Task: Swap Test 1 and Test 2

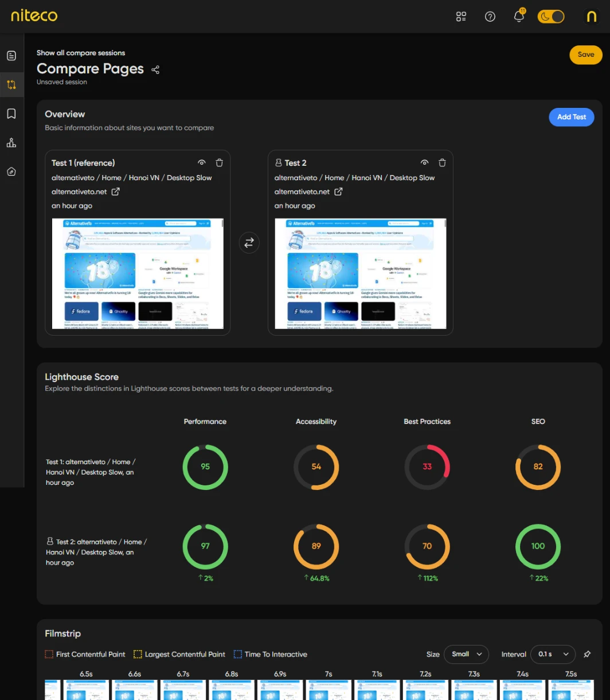Action: [249, 243]
